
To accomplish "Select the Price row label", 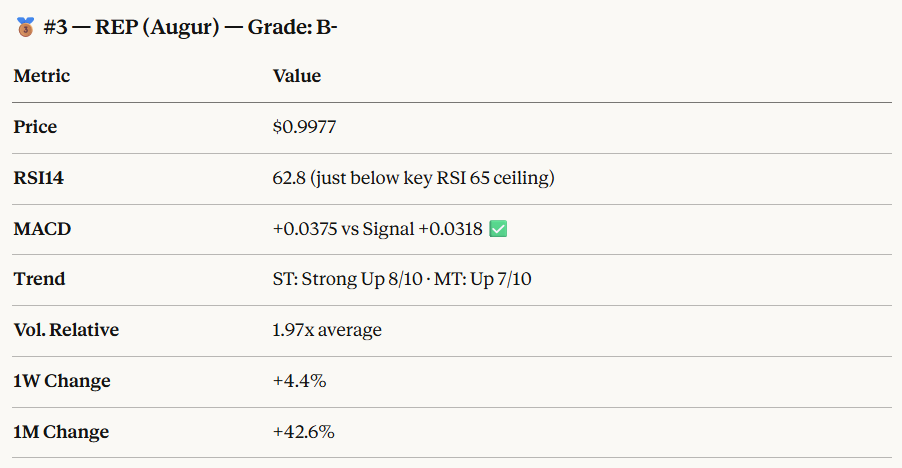I will coord(35,127).
